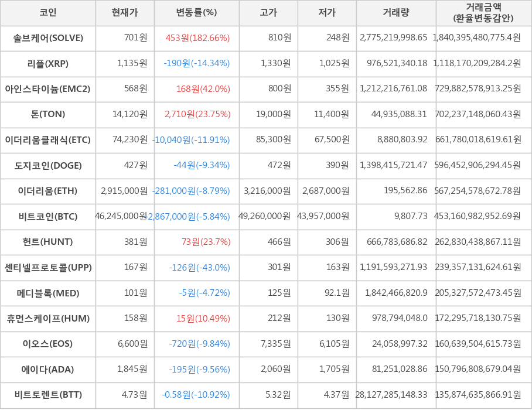532x410 pixels.
Task: Click the 헌트(HUNT) coin entry
Action: pos(48,242)
